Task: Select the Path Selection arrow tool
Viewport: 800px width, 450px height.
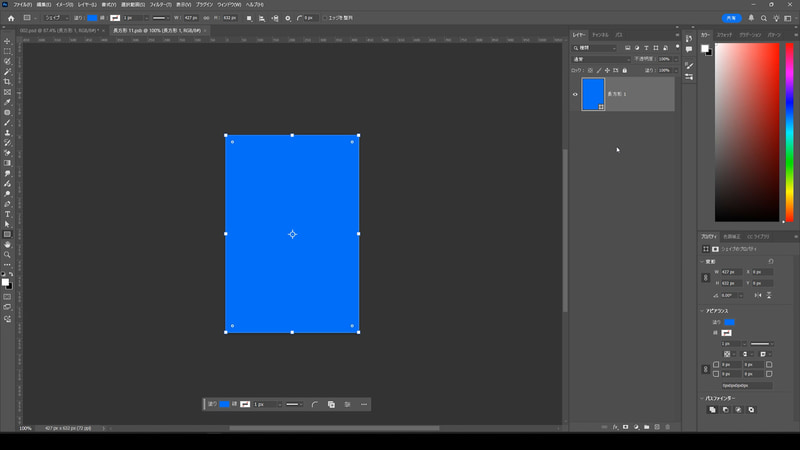Action: pyautogui.click(x=7, y=224)
